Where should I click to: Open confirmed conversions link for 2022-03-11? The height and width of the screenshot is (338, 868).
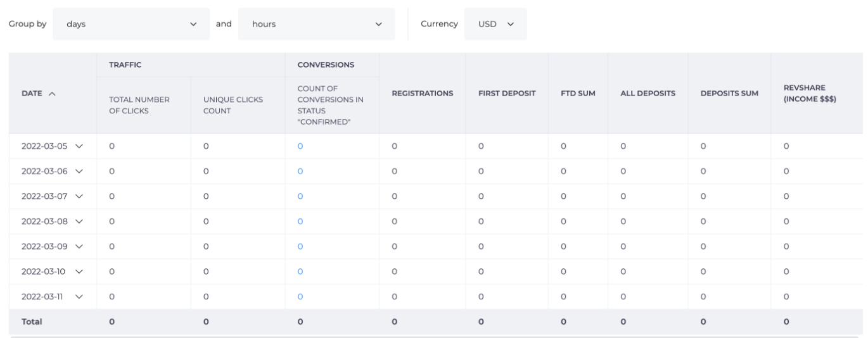(x=300, y=296)
